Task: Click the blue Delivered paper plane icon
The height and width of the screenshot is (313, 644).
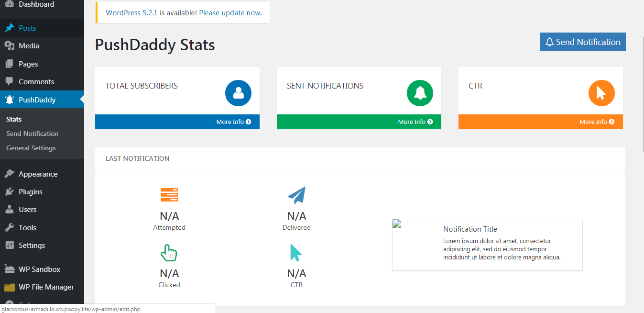Action: (296, 195)
